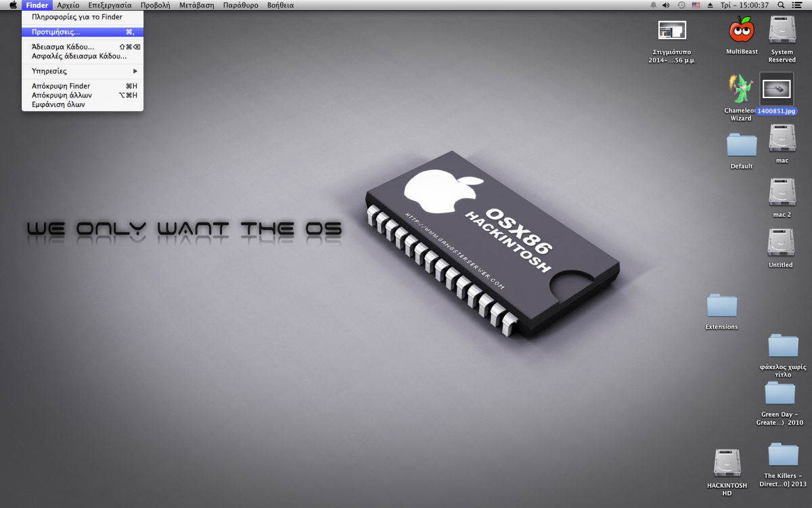Select the Στιγμιότυπο screenshot file icon
Image resolution: width=812 pixels, height=508 pixels.
[672, 30]
